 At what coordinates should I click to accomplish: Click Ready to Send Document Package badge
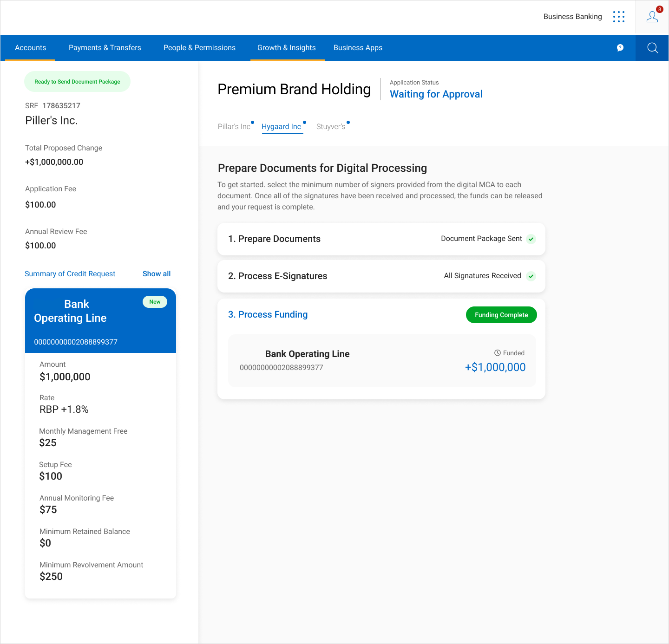coord(77,82)
